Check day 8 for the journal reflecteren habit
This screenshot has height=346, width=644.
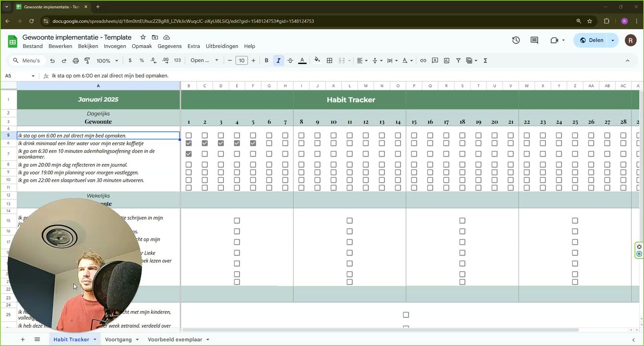(x=301, y=165)
